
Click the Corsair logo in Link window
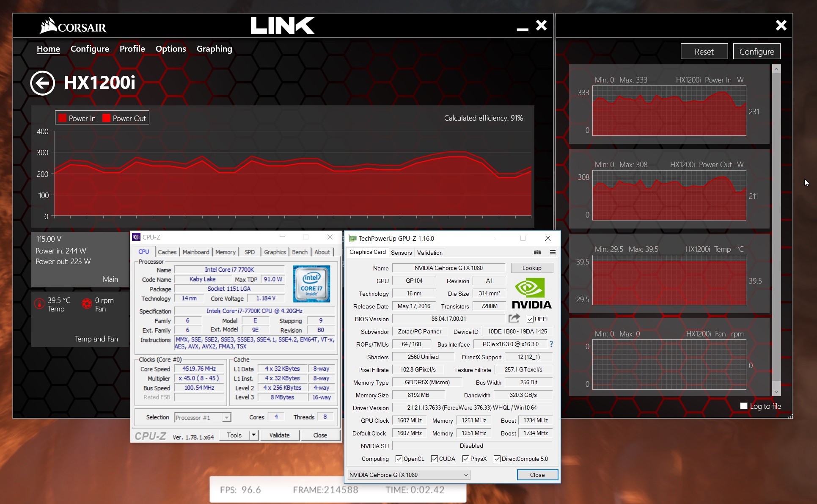tap(73, 26)
